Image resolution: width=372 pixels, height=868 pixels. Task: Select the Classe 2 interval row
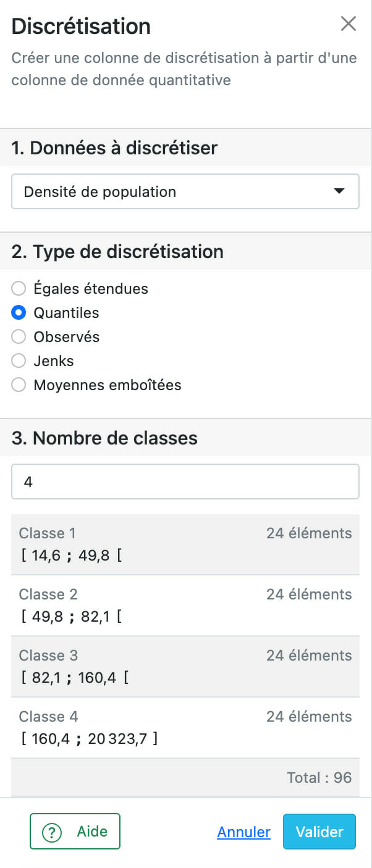click(185, 606)
